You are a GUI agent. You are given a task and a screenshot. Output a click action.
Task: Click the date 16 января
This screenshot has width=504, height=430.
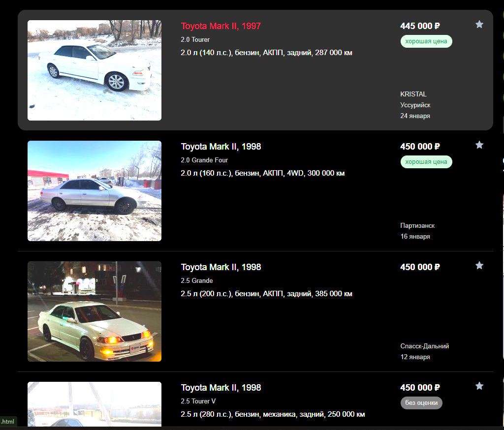point(415,236)
